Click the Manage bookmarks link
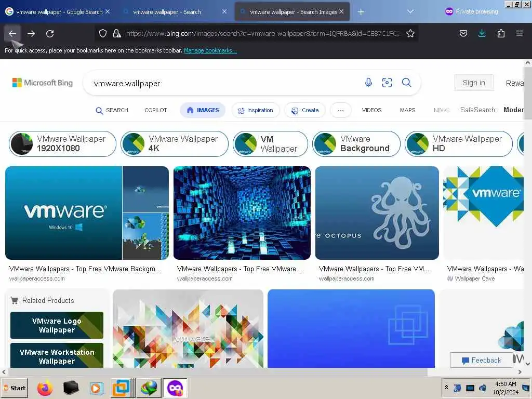Viewport: 532px width, 399px height. (210, 50)
